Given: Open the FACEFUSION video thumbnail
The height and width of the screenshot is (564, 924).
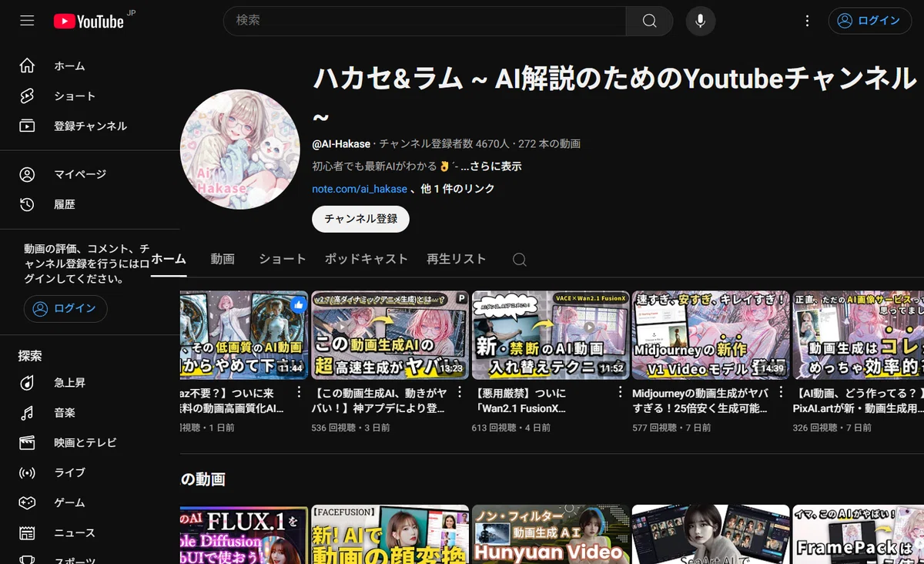Looking at the screenshot, I should (x=390, y=535).
